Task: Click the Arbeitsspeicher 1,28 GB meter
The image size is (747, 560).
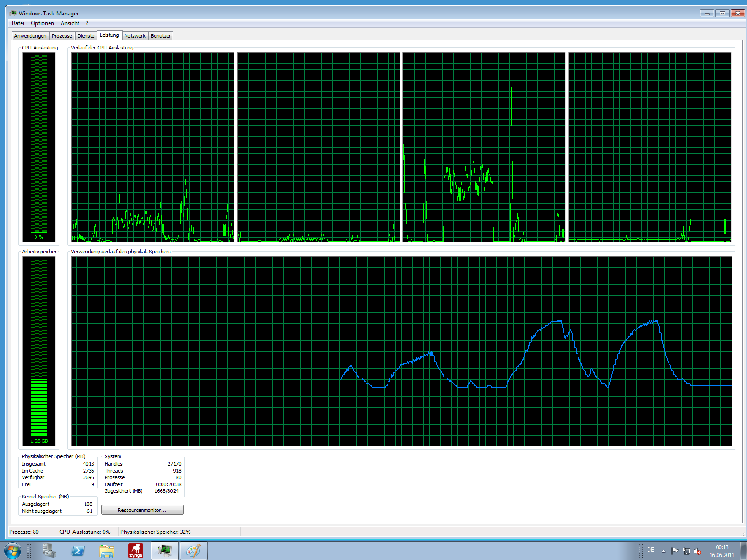Action: coord(39,351)
